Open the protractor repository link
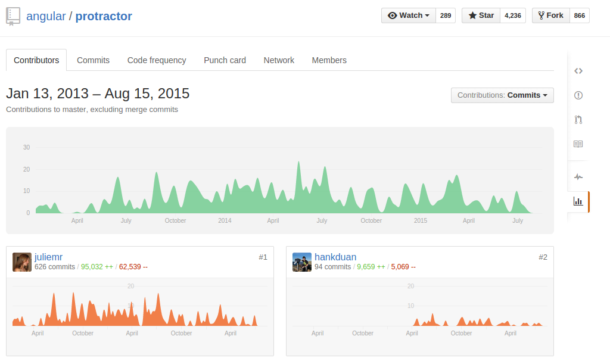This screenshot has width=610, height=364. point(104,16)
